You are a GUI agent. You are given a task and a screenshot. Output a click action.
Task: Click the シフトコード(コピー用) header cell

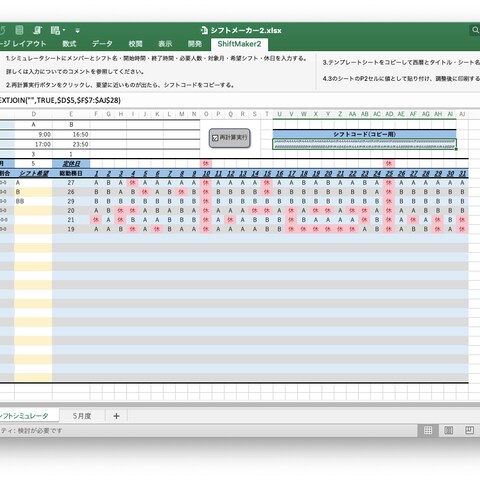coord(364,134)
